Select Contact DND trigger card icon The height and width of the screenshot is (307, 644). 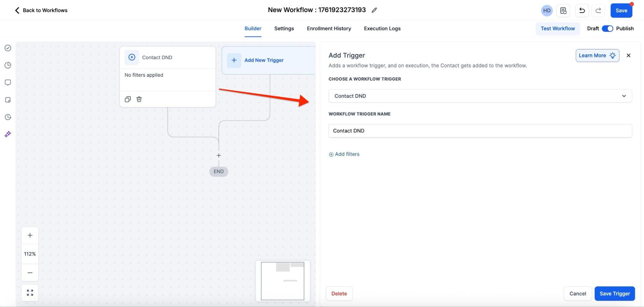click(x=132, y=57)
